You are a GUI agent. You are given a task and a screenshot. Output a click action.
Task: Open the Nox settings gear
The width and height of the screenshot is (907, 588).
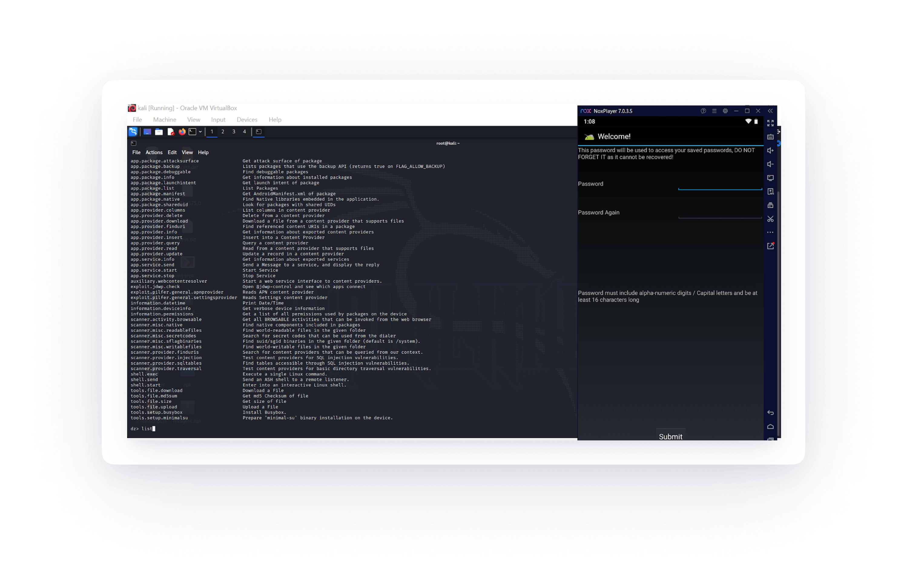pyautogui.click(x=725, y=111)
